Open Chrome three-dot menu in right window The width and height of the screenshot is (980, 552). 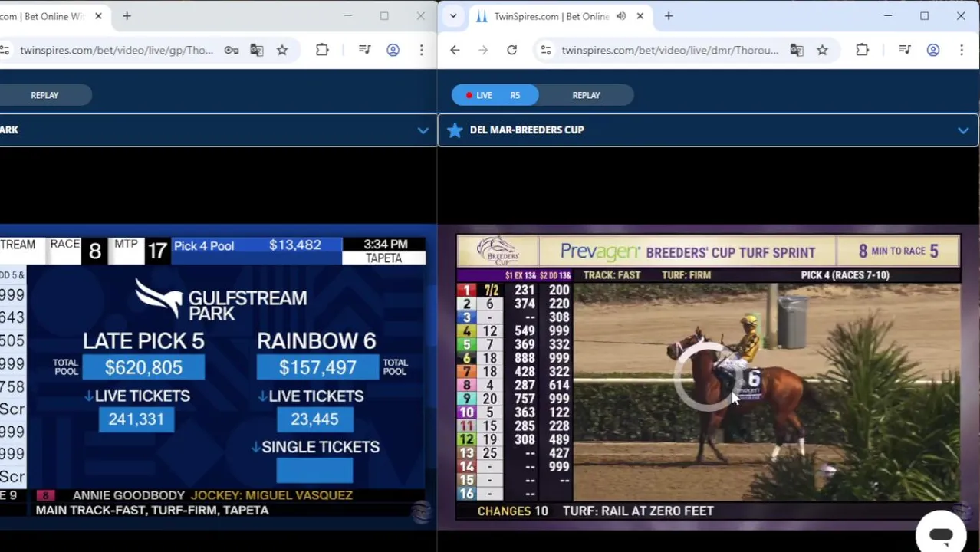(962, 50)
